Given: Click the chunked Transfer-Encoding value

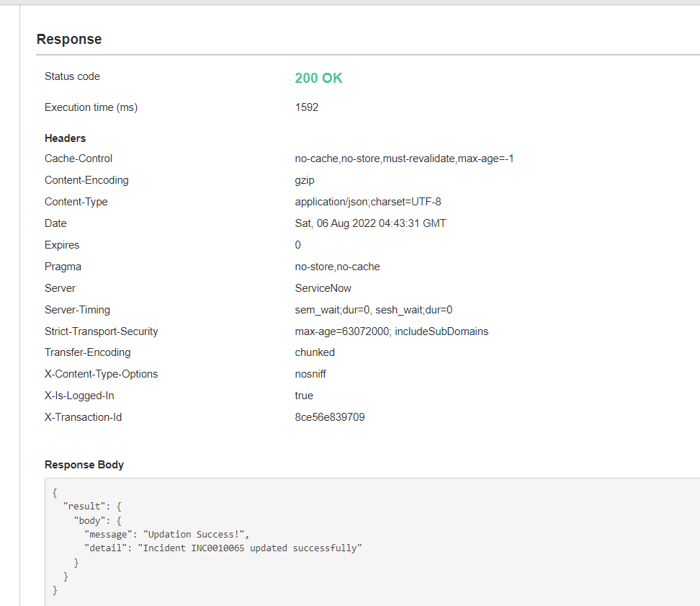Looking at the screenshot, I should coord(315,352).
